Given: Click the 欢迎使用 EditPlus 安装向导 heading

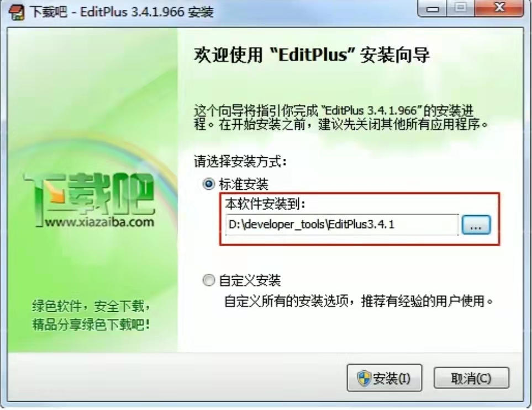Looking at the screenshot, I should (312, 55).
